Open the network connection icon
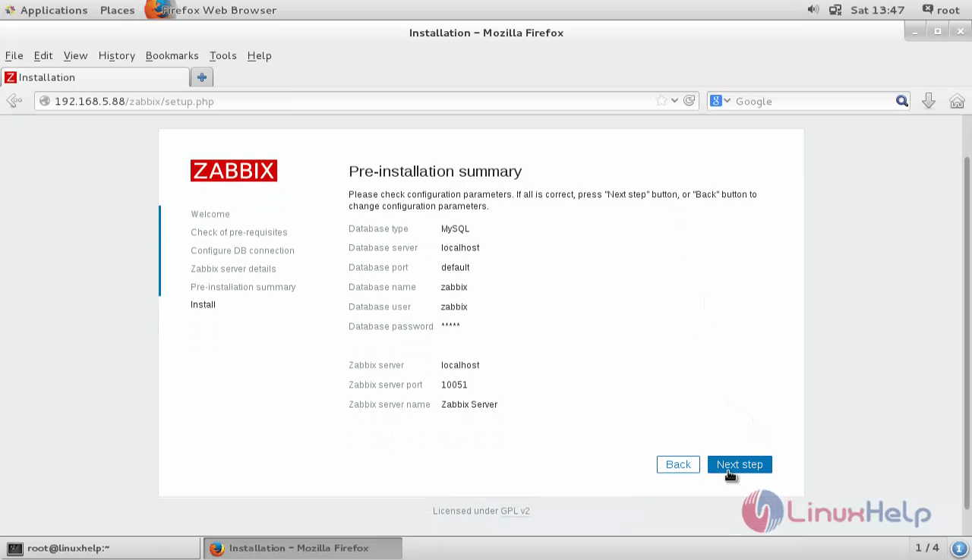Viewport: 972px width, 560px height. (835, 10)
